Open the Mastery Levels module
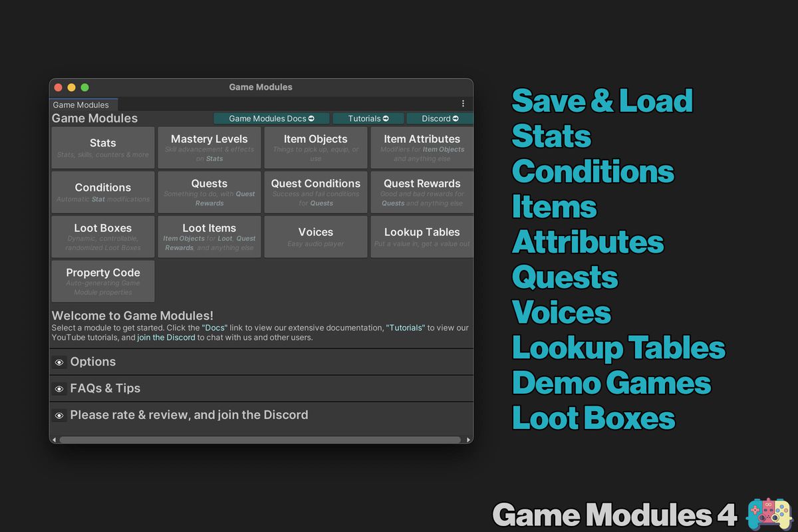Image resolution: width=798 pixels, height=532 pixels. [x=209, y=148]
